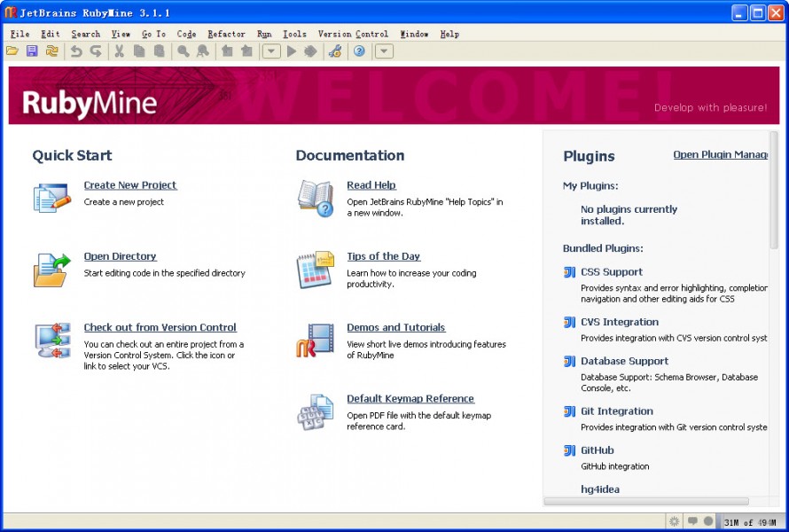789x532 pixels.
Task: Click the Open Plugin Manager link
Action: coord(720,154)
